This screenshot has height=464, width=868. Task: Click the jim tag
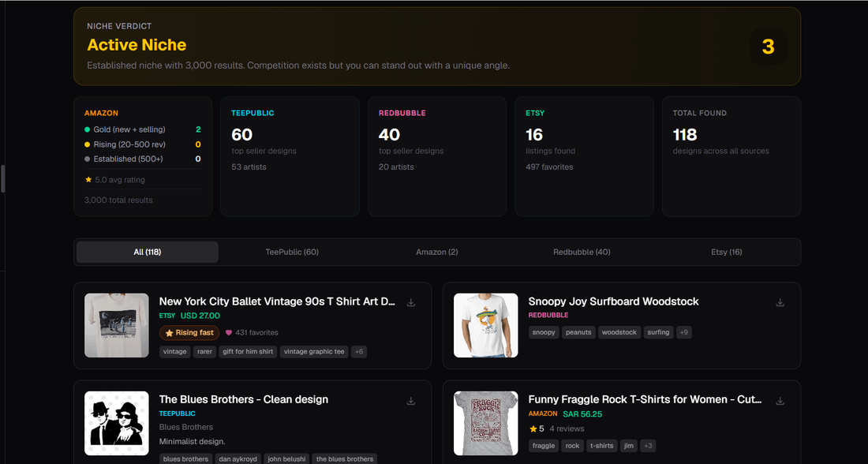[x=629, y=446]
